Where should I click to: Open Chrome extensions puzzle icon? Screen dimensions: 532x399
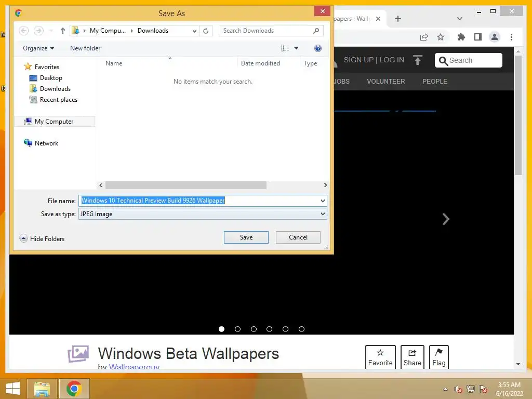[x=461, y=37]
